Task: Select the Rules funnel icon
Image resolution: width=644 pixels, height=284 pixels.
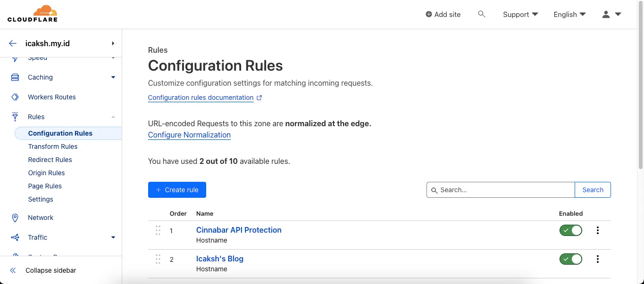Action: tap(14, 116)
